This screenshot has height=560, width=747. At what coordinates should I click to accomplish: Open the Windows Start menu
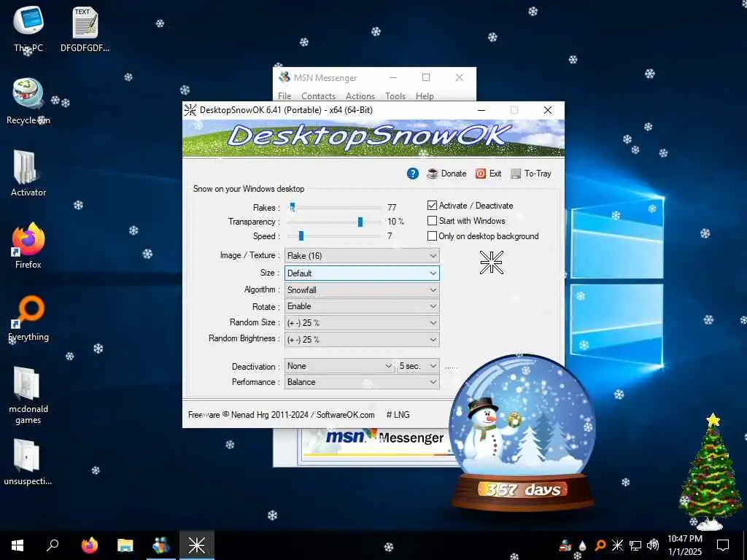(18, 545)
